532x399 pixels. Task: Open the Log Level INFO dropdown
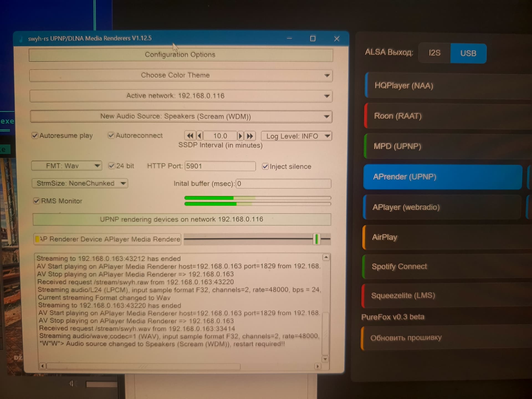tap(296, 136)
